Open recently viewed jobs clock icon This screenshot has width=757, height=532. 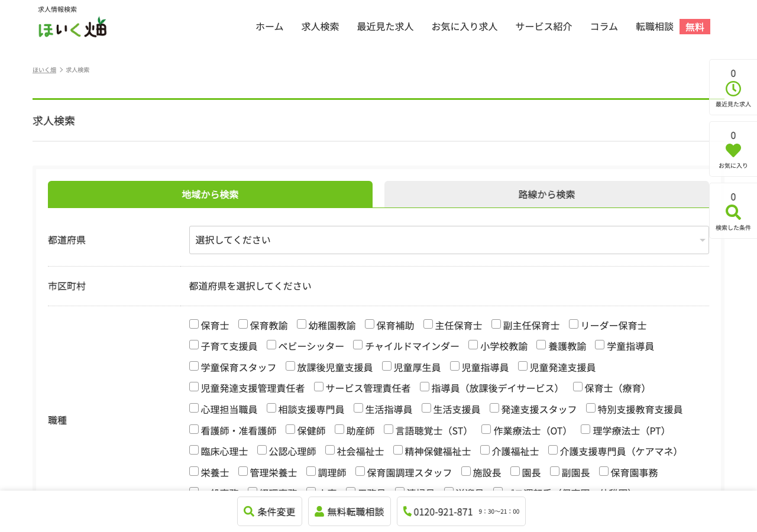click(x=733, y=89)
